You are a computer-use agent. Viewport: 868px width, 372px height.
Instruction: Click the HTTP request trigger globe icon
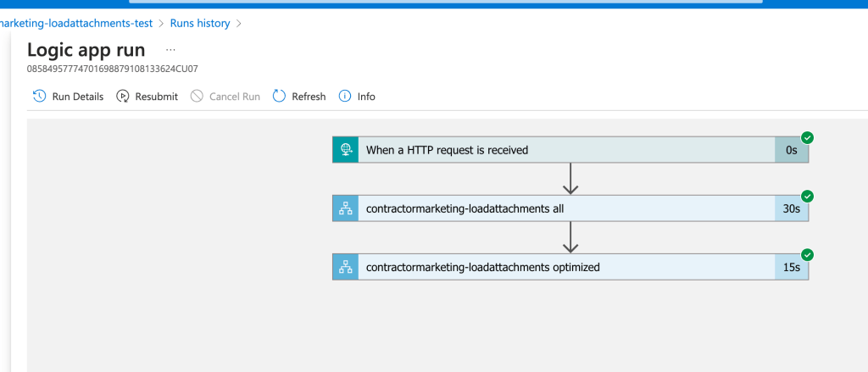tap(346, 149)
